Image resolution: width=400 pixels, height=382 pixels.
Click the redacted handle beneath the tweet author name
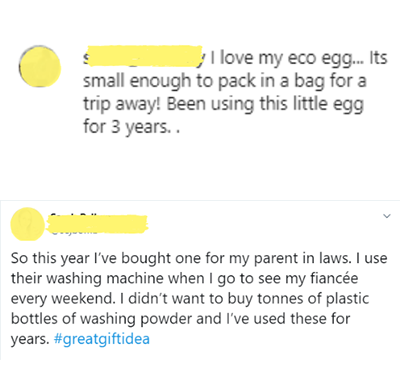click(x=74, y=231)
